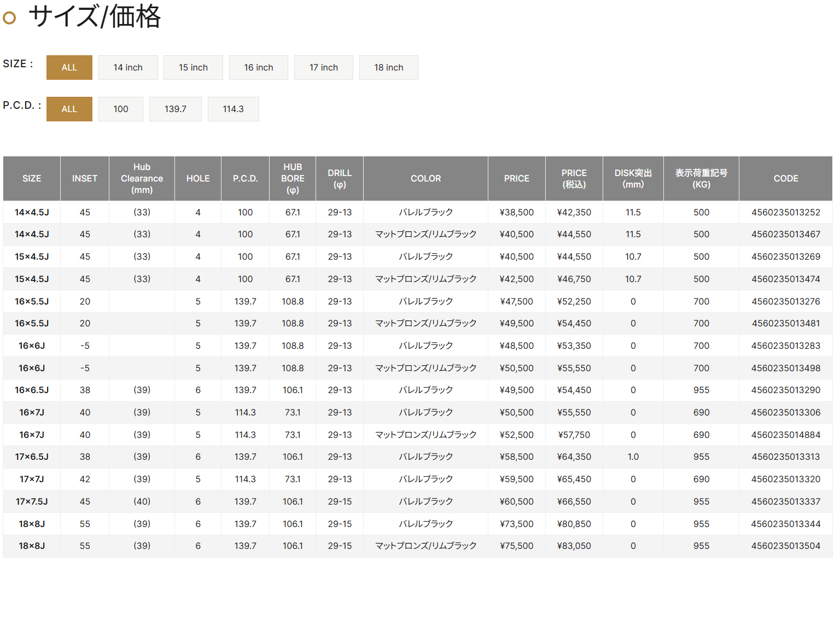The height and width of the screenshot is (626, 840).
Task: Choose the P.C.D. 114.3 filter
Action: pos(233,109)
